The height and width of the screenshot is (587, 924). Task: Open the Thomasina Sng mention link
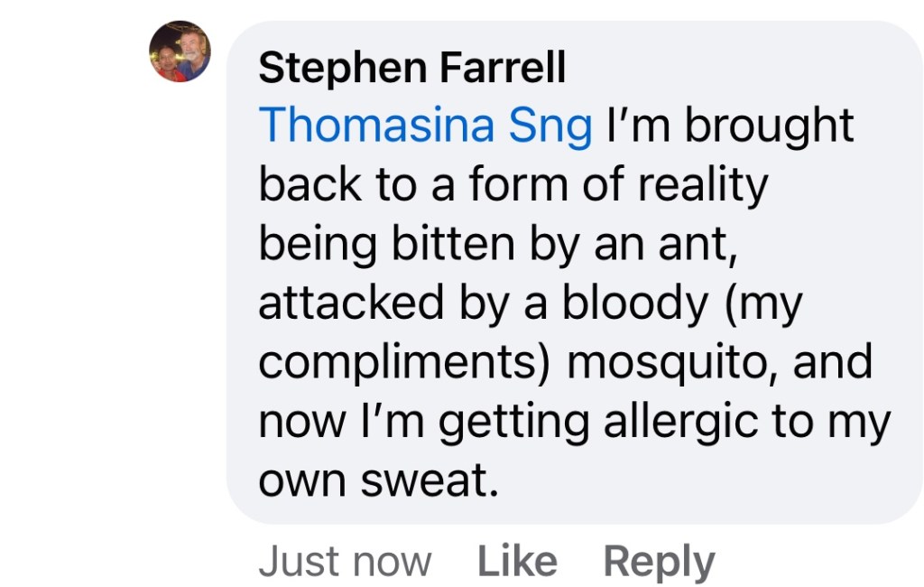coord(425,126)
